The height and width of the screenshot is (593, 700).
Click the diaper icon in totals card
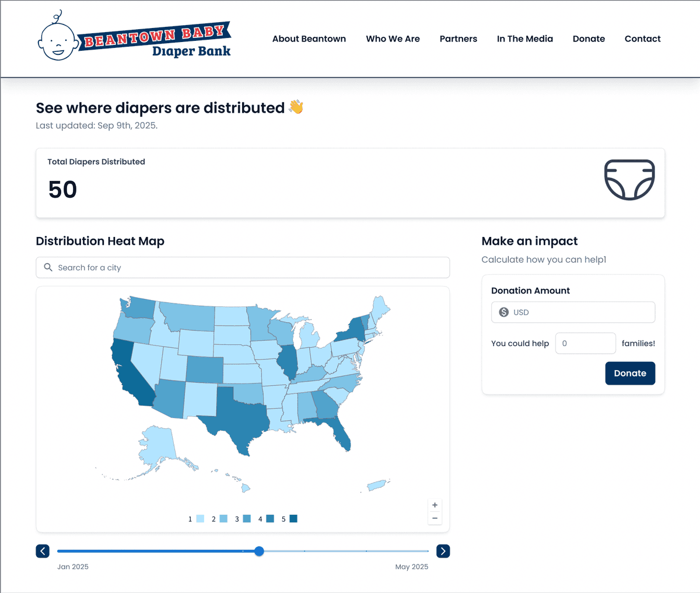(x=629, y=180)
